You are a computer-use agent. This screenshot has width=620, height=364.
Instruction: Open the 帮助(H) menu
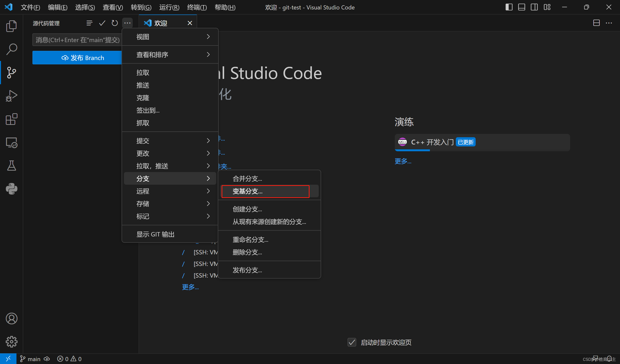coord(225,7)
